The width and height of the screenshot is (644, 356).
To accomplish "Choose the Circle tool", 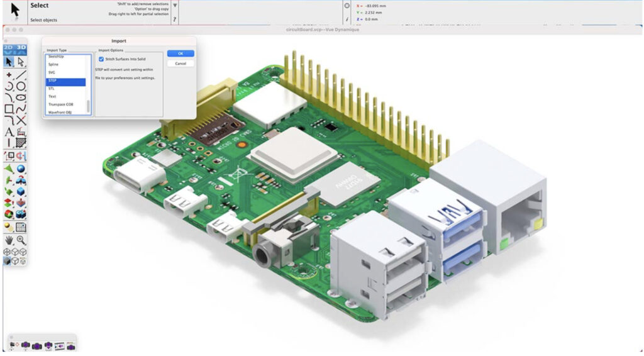I will [x=21, y=86].
